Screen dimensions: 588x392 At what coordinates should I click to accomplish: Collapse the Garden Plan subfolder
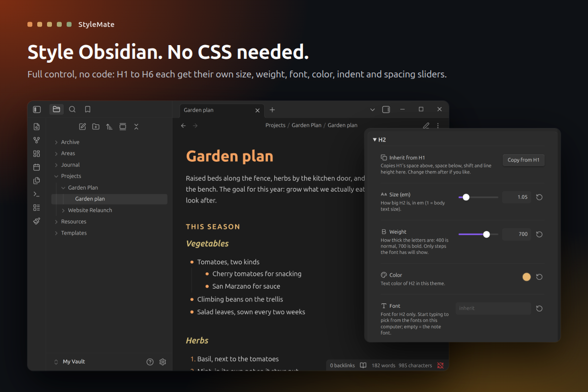pos(63,188)
